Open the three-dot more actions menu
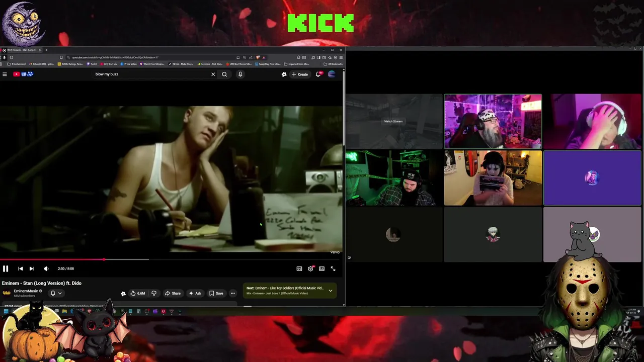The height and width of the screenshot is (362, 644). (232, 293)
